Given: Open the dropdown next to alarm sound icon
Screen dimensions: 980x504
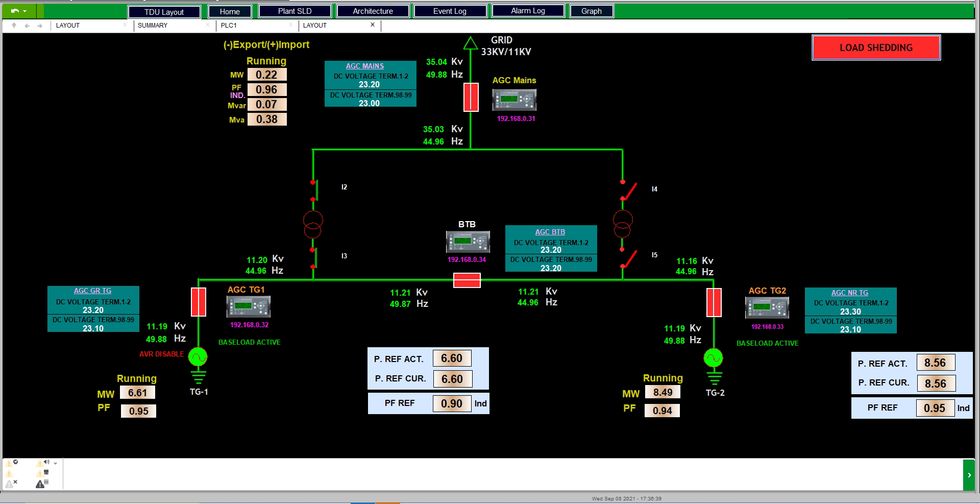Looking at the screenshot, I should (x=55, y=464).
